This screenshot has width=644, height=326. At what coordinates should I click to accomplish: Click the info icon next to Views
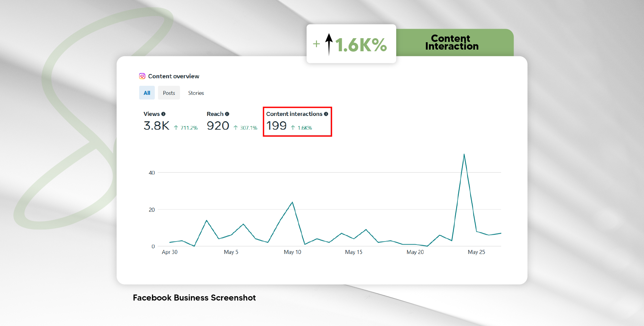tap(163, 114)
